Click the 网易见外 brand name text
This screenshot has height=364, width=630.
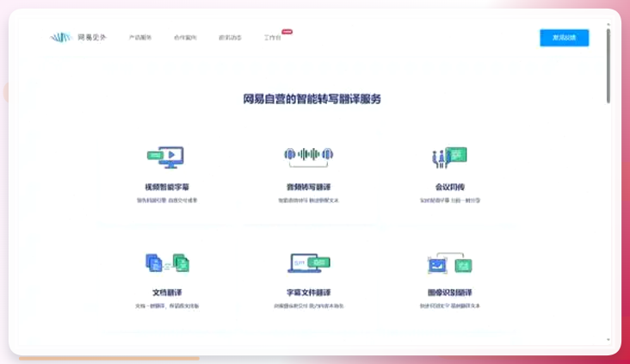92,37
